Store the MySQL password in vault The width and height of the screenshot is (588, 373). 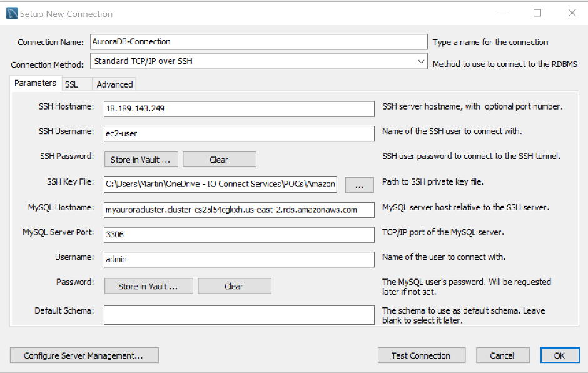tap(148, 286)
